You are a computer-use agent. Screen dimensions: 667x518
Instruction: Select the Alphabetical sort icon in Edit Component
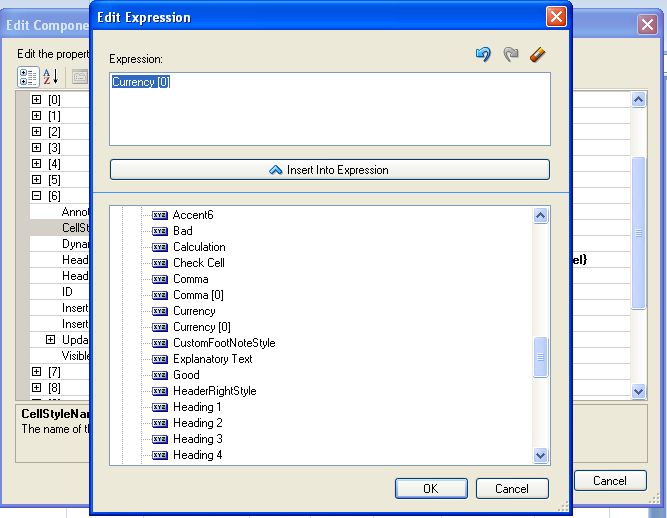51,77
